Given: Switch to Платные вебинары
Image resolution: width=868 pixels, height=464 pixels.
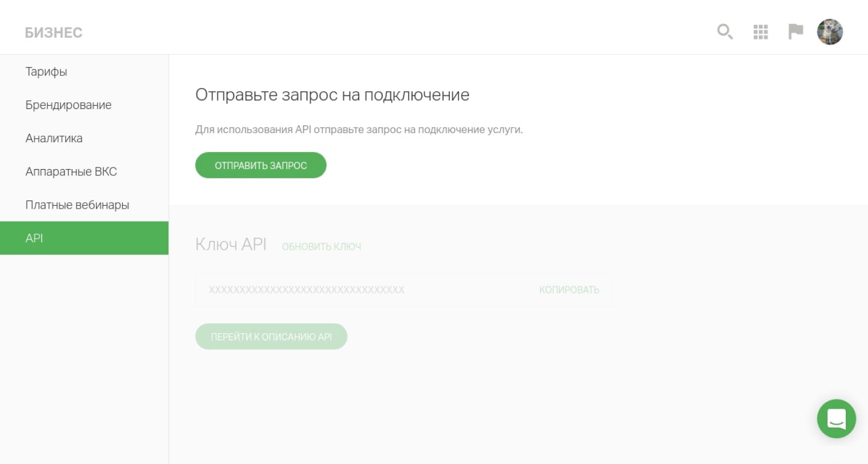Looking at the screenshot, I should [77, 205].
